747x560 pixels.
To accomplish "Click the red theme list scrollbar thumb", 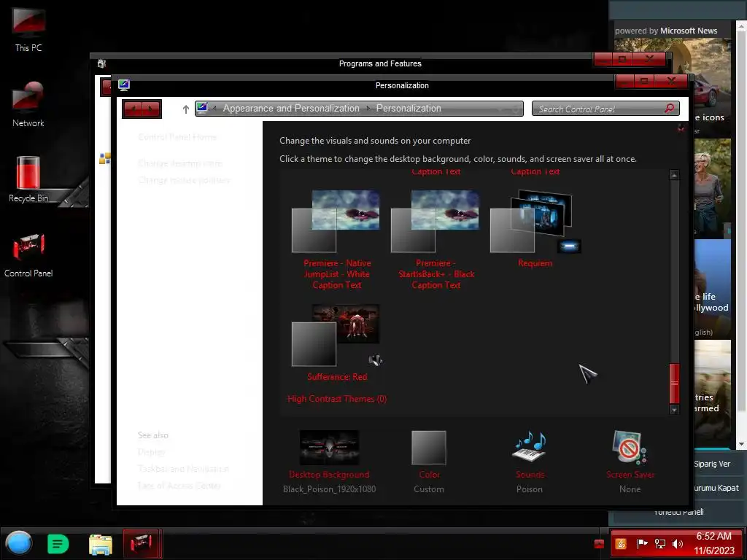I will [x=674, y=384].
